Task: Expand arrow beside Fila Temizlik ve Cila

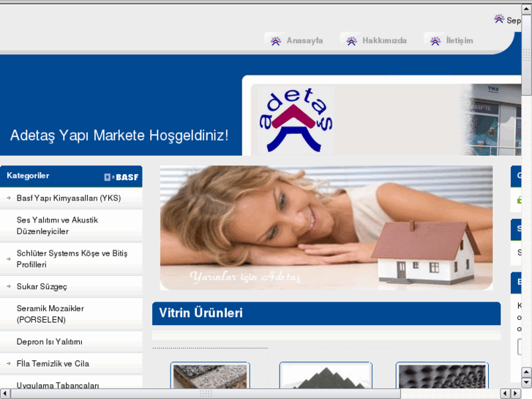Action: (9, 364)
